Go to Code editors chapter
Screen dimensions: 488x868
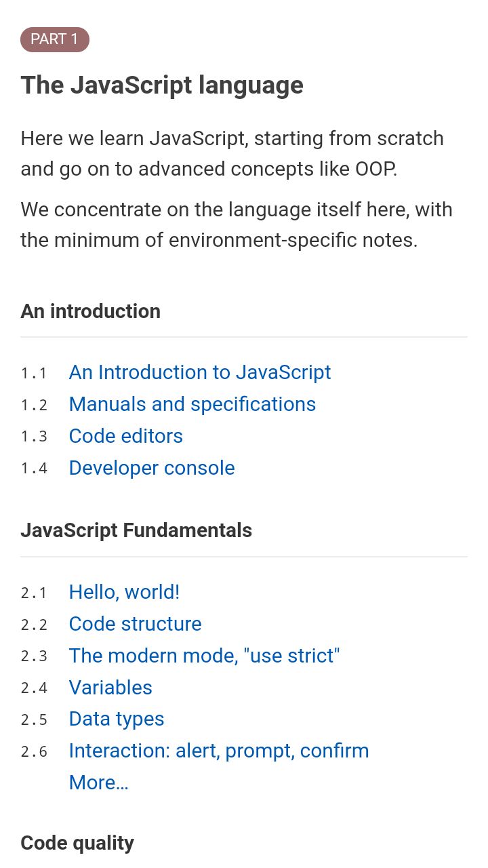click(126, 436)
